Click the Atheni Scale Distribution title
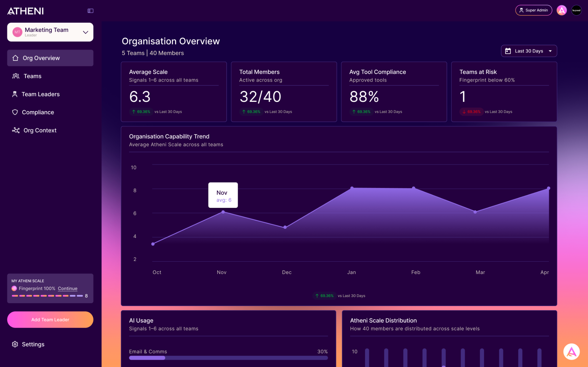588x367 pixels. coord(383,320)
